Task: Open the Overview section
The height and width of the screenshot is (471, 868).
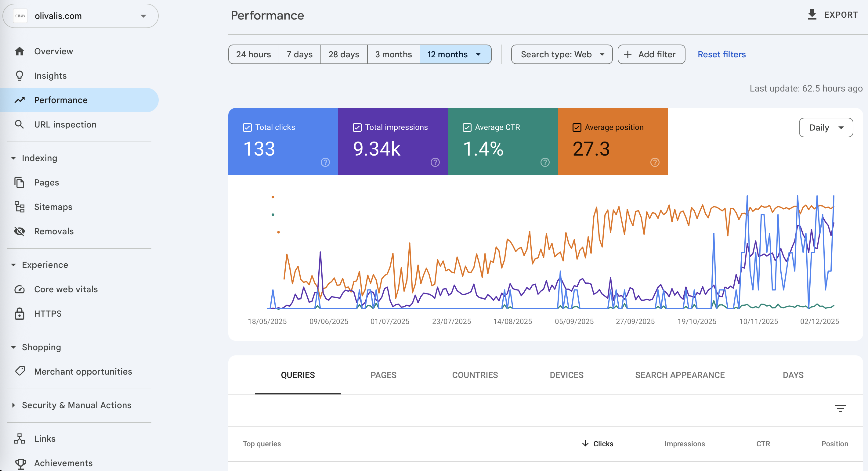Action: 53,51
